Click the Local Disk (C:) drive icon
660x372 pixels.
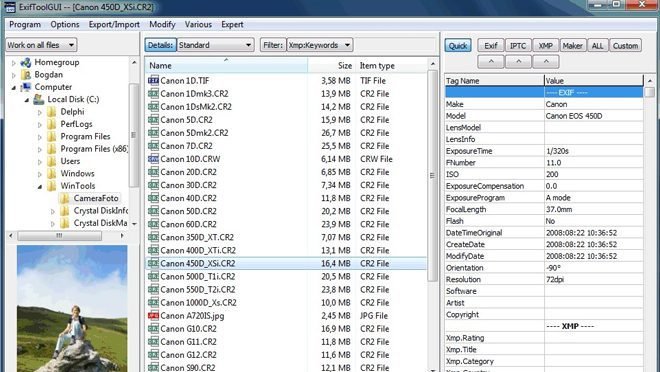(x=39, y=99)
